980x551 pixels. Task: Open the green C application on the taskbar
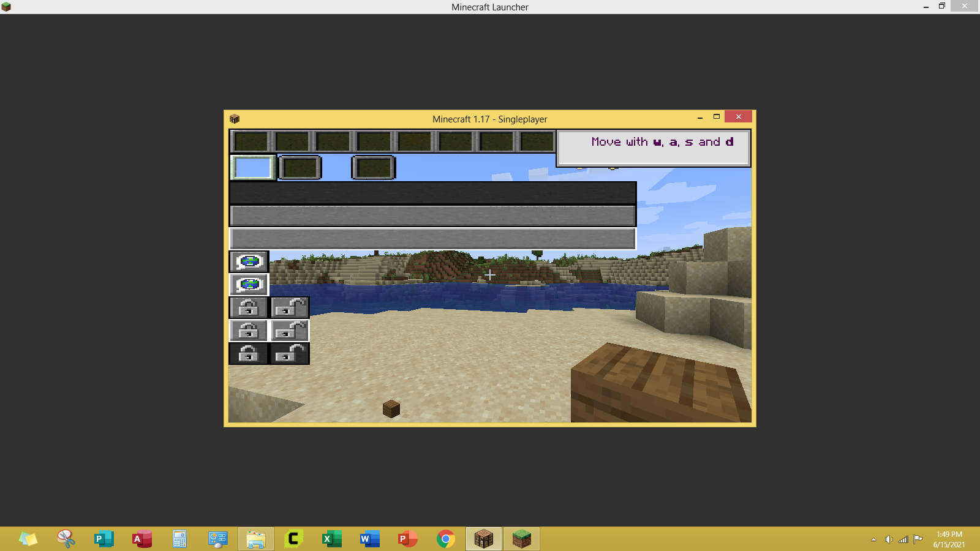pos(293,539)
